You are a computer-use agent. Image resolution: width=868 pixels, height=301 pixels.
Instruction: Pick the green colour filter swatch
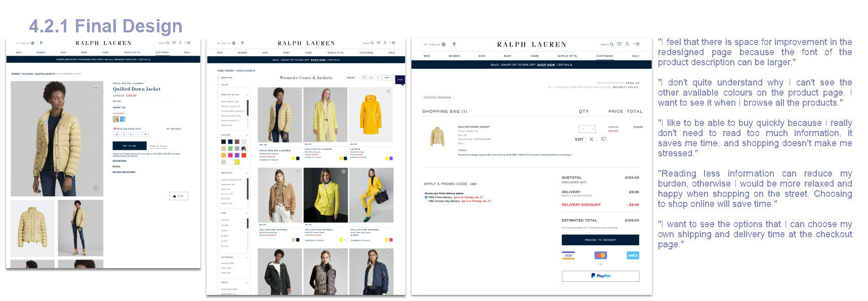point(230,148)
